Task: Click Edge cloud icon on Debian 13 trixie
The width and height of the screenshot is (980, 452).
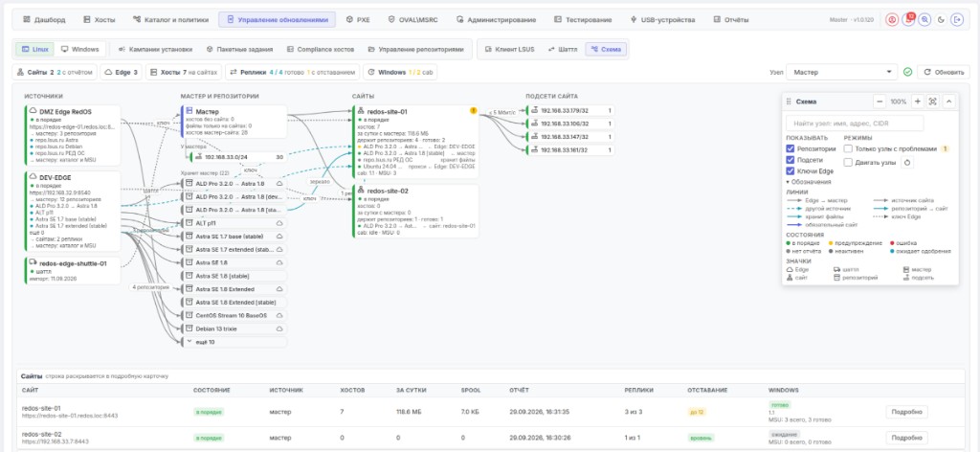Action: click(x=280, y=328)
